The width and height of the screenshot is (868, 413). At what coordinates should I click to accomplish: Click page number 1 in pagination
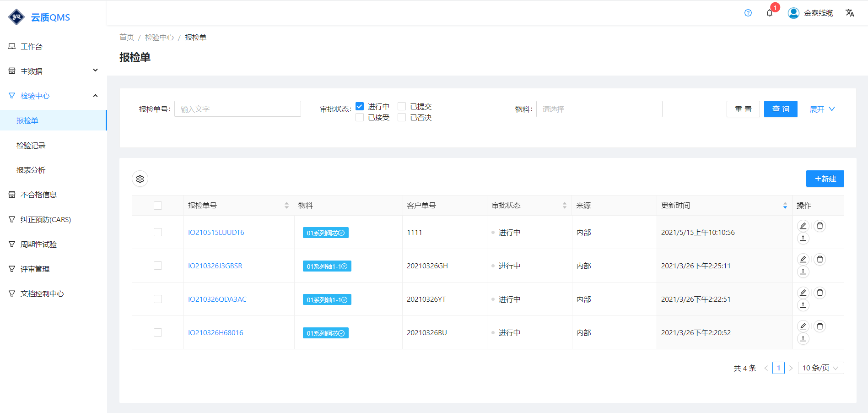(x=778, y=368)
